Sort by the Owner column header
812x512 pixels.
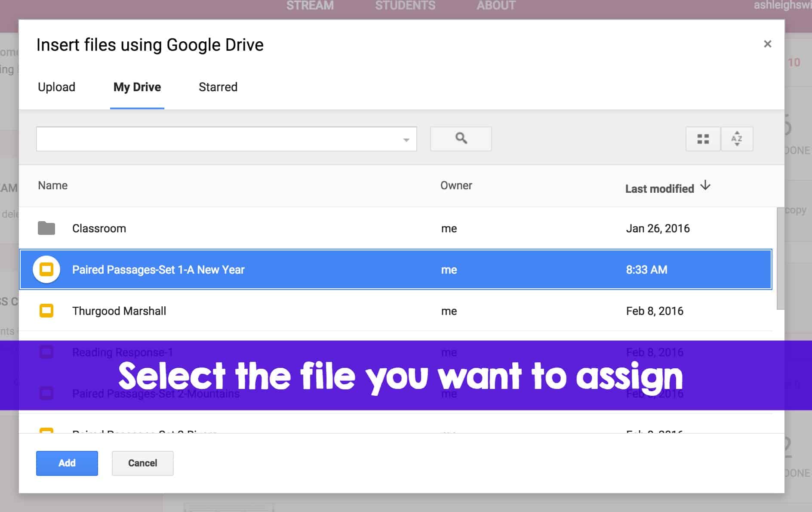pyautogui.click(x=456, y=185)
